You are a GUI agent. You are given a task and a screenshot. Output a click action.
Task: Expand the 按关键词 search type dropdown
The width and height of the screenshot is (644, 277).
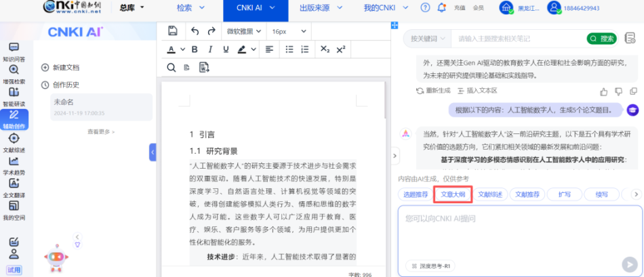click(x=427, y=39)
